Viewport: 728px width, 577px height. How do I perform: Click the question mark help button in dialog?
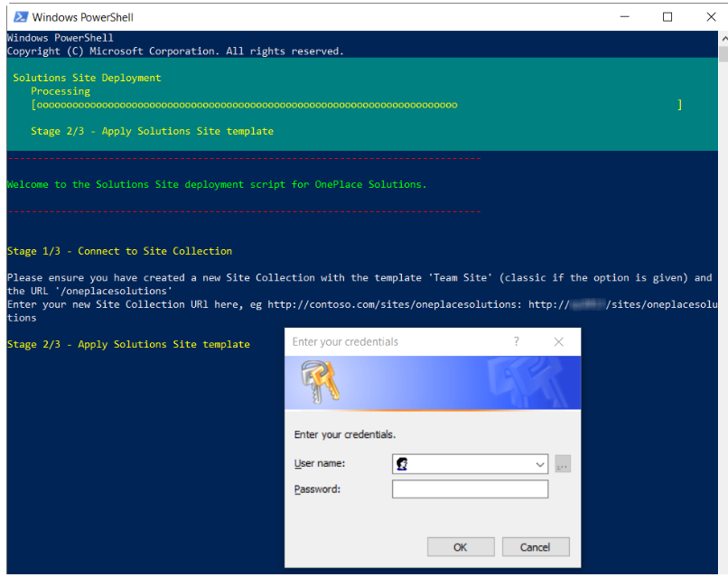517,341
